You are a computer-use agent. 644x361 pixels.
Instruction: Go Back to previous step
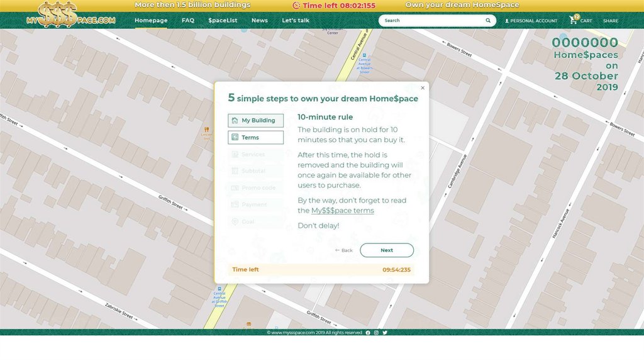(343, 250)
